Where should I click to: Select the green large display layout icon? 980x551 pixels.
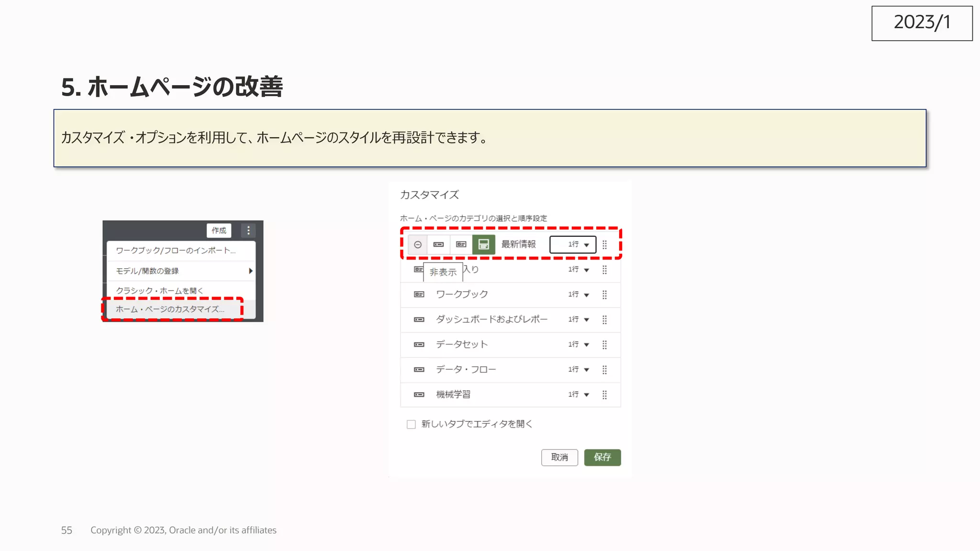point(483,244)
